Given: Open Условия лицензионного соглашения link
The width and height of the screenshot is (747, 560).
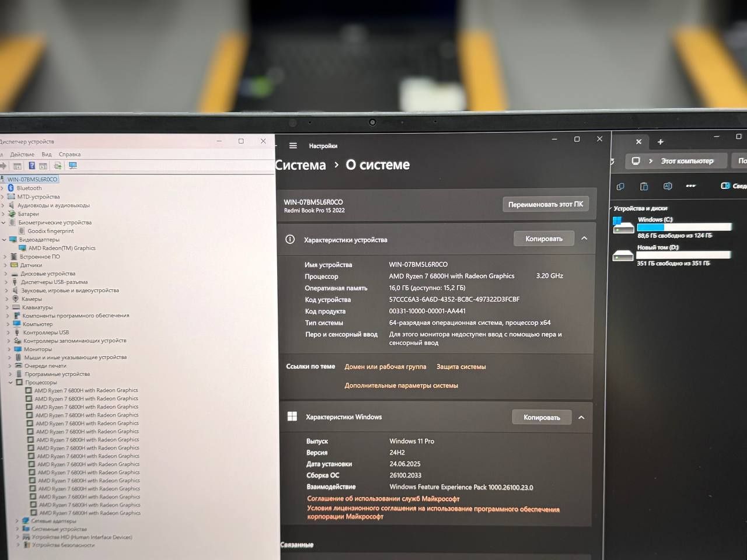Looking at the screenshot, I should pos(433,513).
